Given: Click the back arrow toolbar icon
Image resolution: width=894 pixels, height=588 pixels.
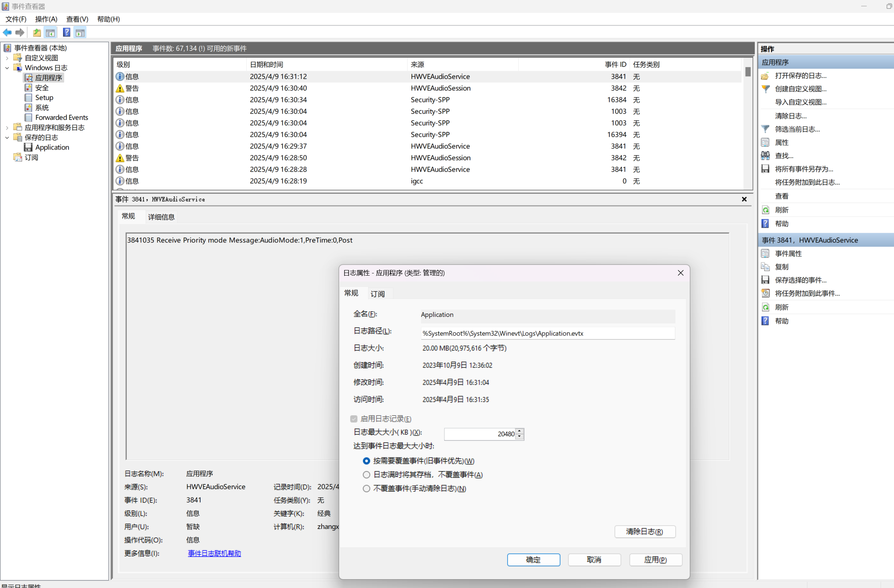Looking at the screenshot, I should (x=7, y=33).
